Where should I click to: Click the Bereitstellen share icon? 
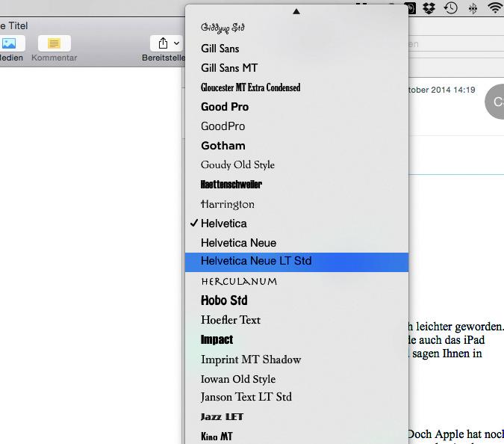coord(163,43)
